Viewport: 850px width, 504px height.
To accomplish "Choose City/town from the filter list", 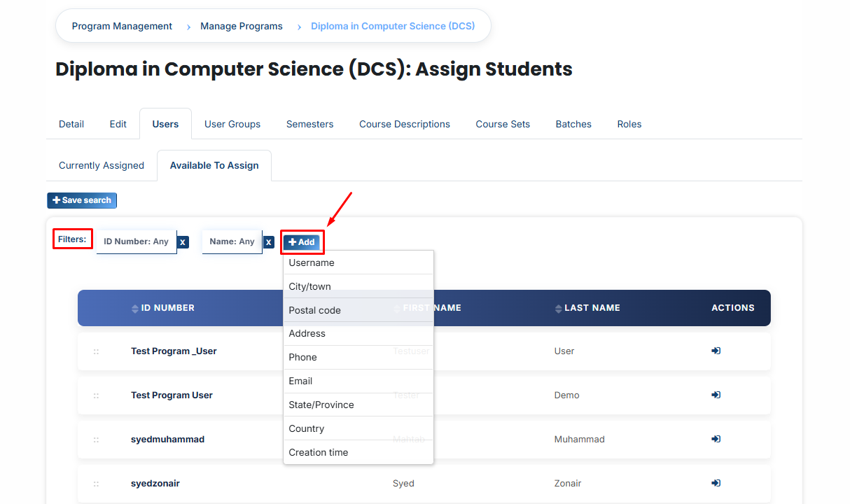I will 358,286.
